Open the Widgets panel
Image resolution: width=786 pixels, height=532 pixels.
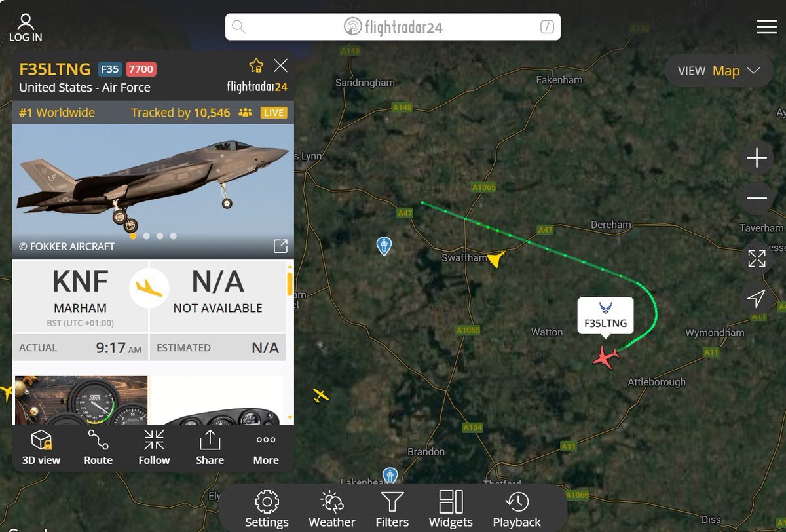point(451,510)
